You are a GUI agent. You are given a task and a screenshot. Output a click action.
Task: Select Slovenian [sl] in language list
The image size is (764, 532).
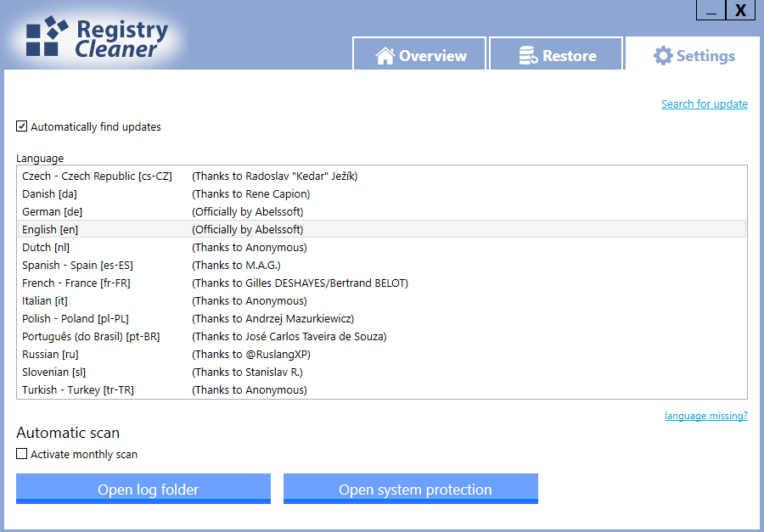click(x=381, y=372)
